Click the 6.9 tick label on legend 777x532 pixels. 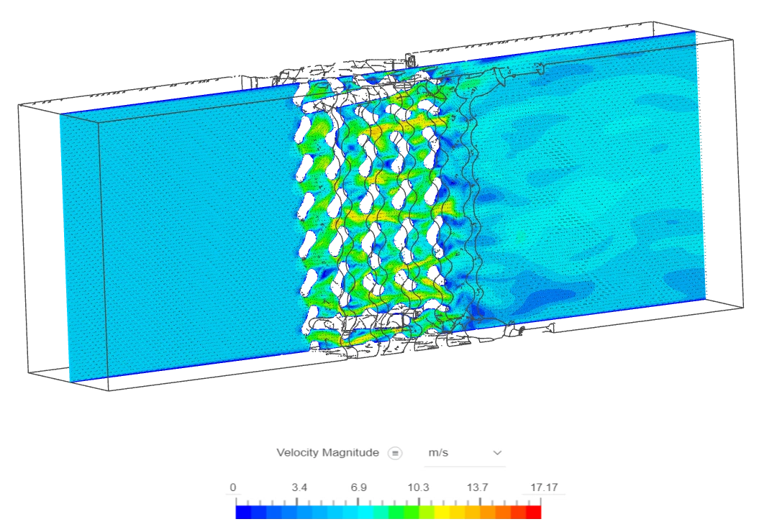[x=358, y=487]
